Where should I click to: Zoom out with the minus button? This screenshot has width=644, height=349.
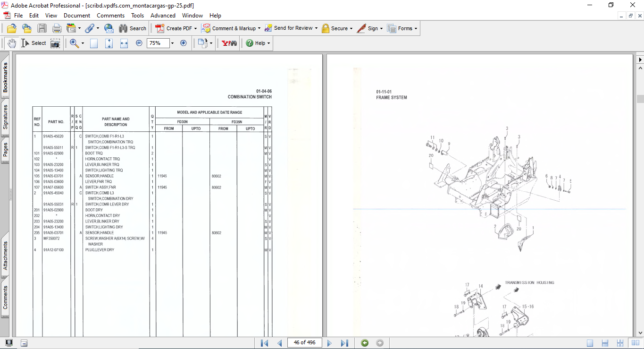(x=139, y=43)
